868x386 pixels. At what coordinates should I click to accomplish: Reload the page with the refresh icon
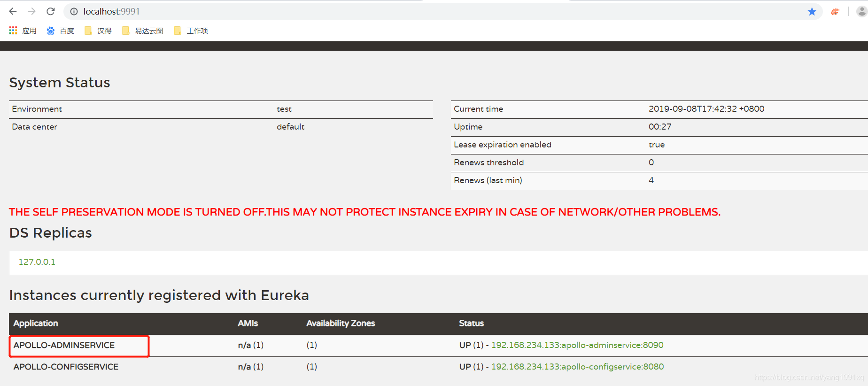coord(51,11)
